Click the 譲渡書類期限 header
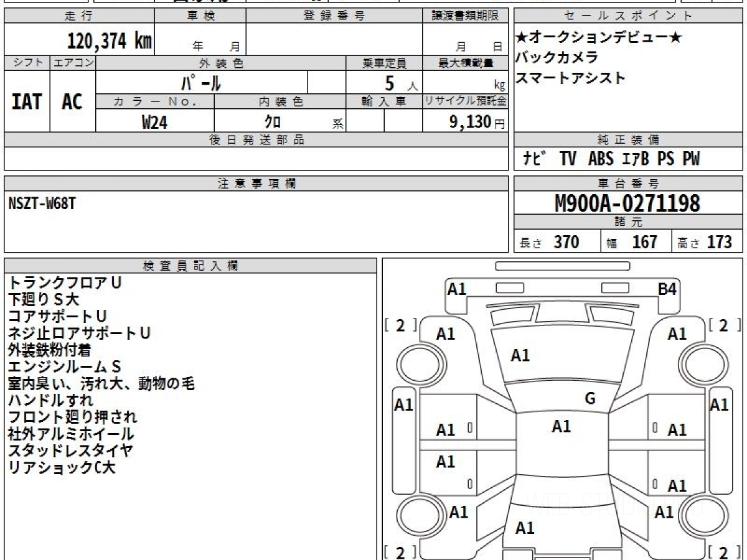The image size is (747, 560). click(465, 16)
